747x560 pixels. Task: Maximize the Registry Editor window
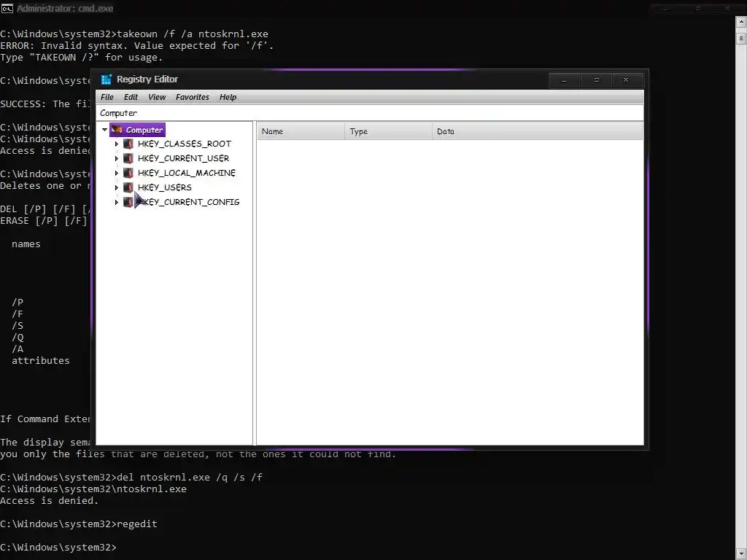(597, 80)
